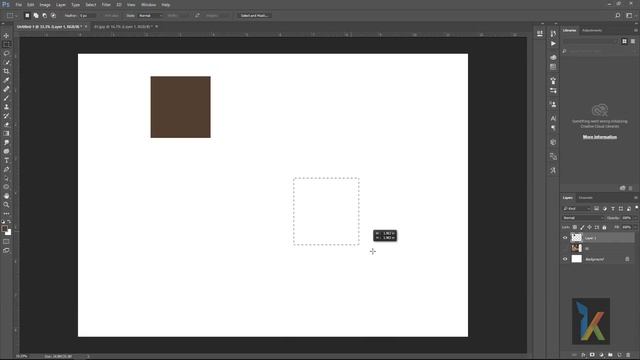The image size is (640, 360).
Task: Open the File menu
Action: click(19, 5)
